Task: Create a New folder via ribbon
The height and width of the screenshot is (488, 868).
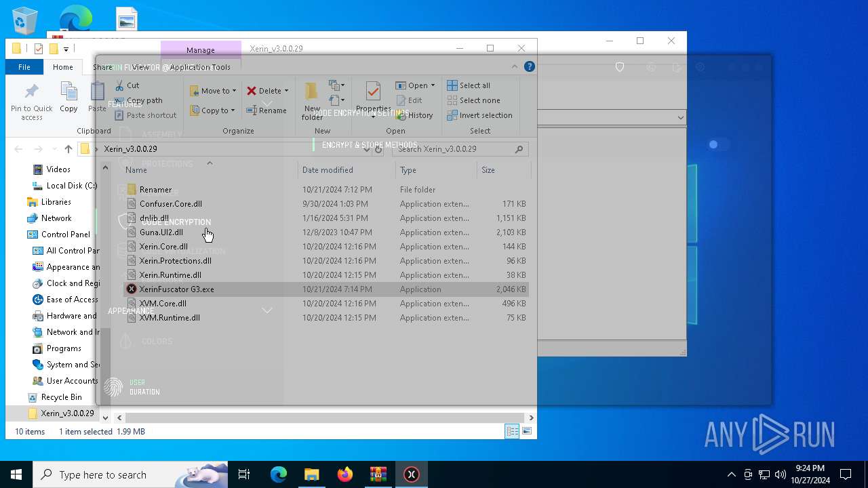Action: (312, 102)
